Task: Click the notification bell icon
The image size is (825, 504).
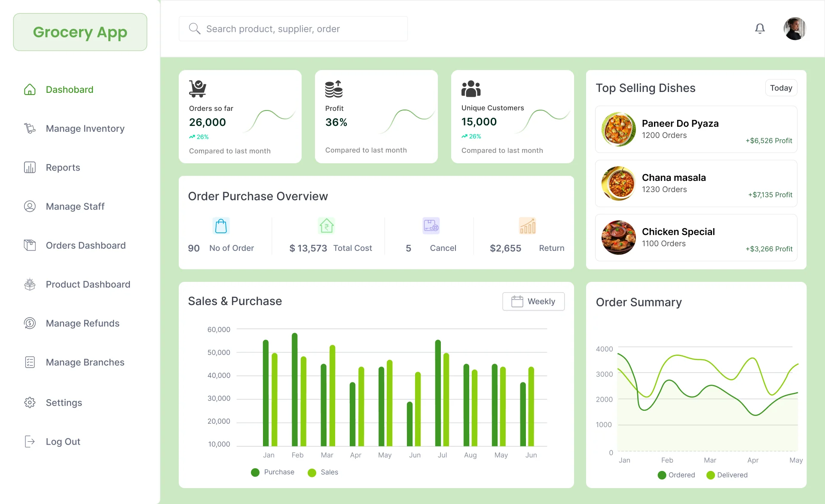Action: tap(760, 28)
